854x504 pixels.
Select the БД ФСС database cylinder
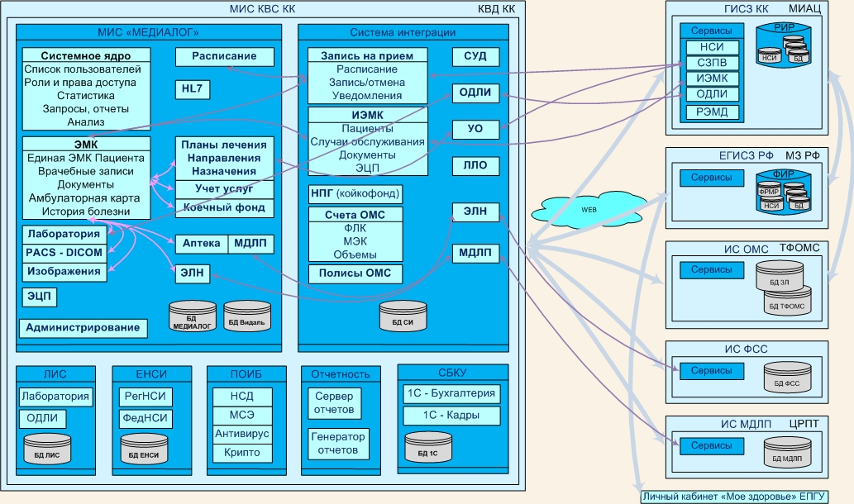point(788,378)
